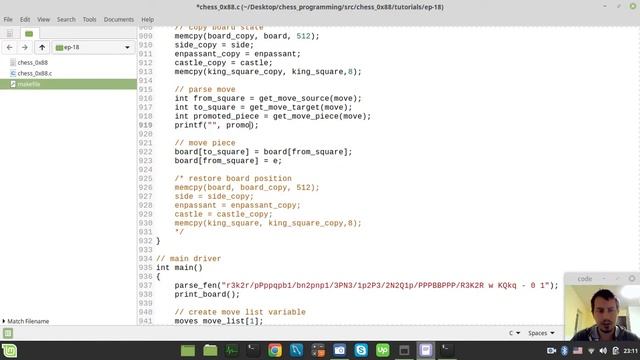The height and width of the screenshot is (360, 640).
Task: Switch to the active text editor taskbar item
Action: (426, 350)
